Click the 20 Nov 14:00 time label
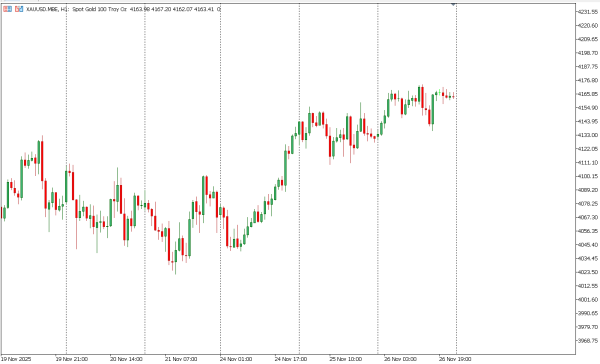600x364 pixels. (x=126, y=359)
